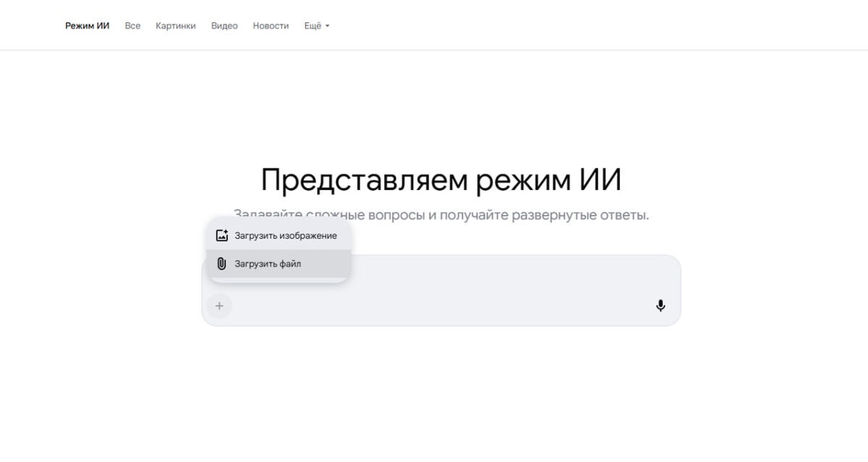Go to the "Видео" tab

pos(224,25)
